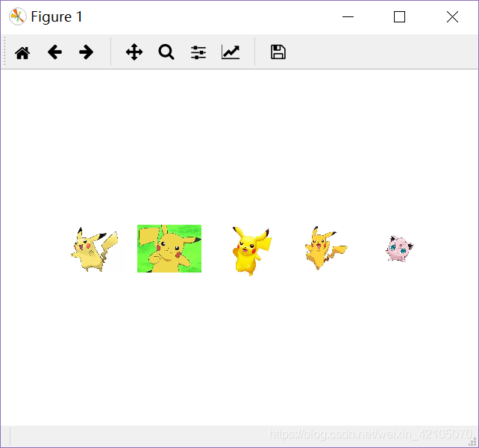Click the first pale yellow Pikachu image
The width and height of the screenshot is (479, 448).
(x=95, y=249)
